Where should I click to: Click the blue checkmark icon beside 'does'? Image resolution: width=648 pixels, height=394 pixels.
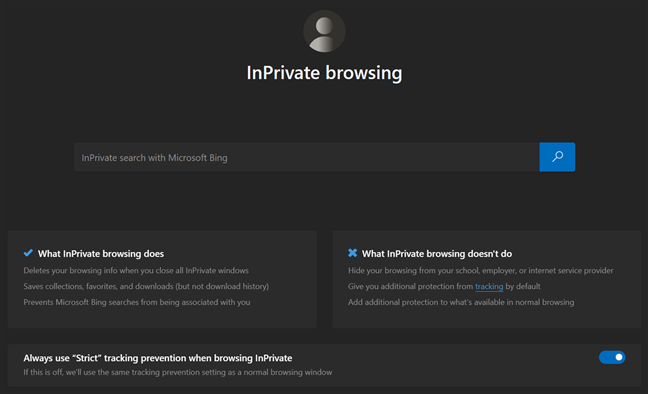tap(28, 253)
